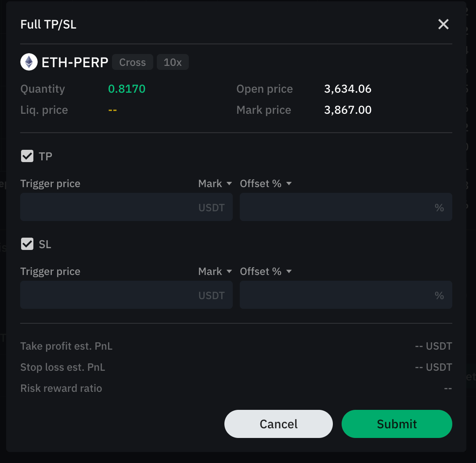Focus the SL offset percent field
Viewport: 476px width, 463px height.
tap(346, 295)
